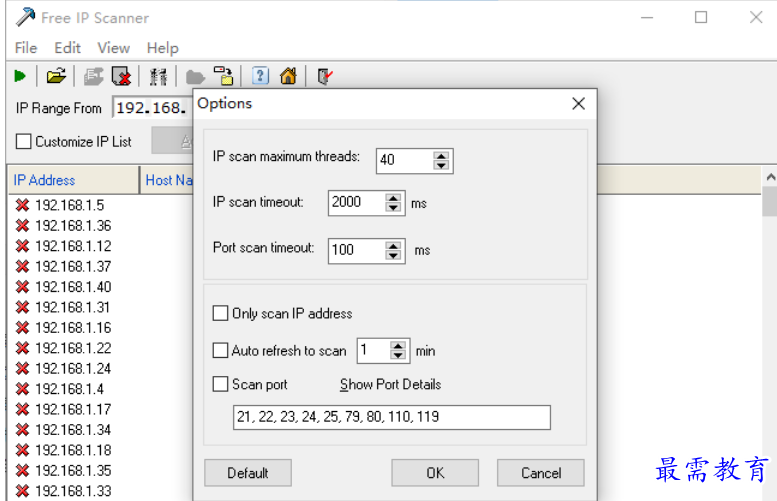The height and width of the screenshot is (501, 777).
Task: Decrease IP scan maximum threads value
Action: (x=441, y=165)
